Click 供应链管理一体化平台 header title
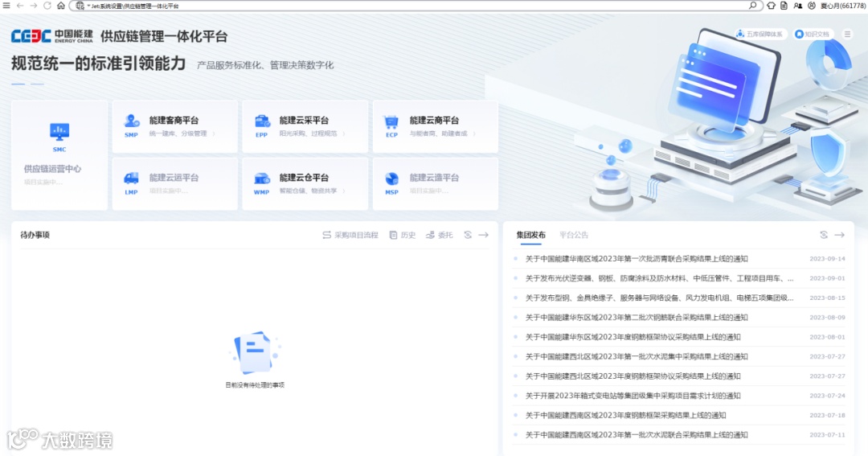 164,36
